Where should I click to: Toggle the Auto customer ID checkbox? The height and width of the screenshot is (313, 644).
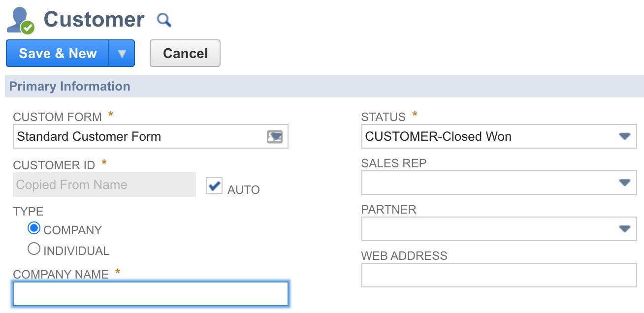point(214,186)
